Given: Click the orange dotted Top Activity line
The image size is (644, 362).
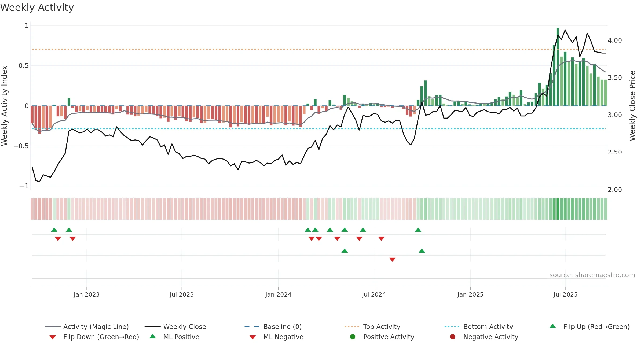Looking at the screenshot, I should coord(319,49).
